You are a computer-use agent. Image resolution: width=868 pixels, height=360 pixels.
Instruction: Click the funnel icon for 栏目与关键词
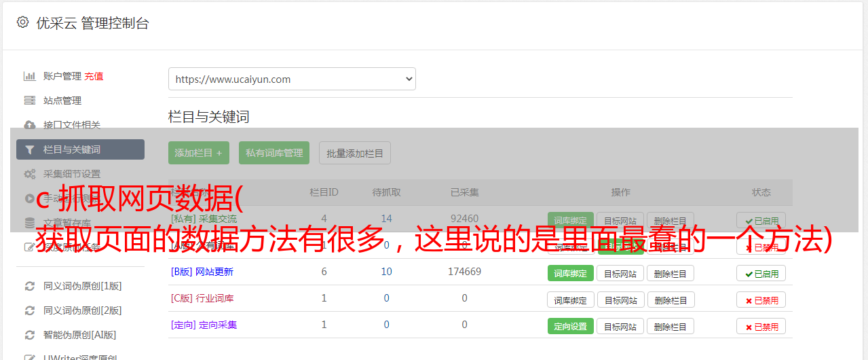[x=30, y=149]
